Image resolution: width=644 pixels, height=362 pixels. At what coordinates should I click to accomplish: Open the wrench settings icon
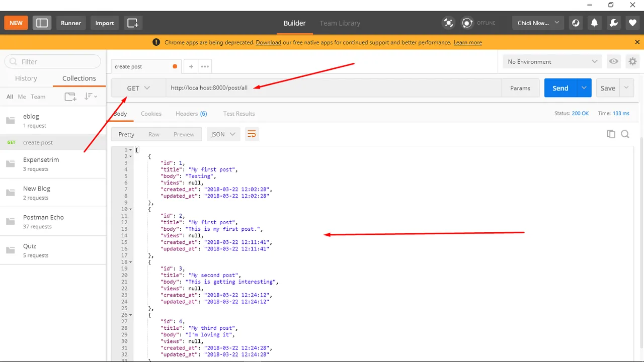613,23
